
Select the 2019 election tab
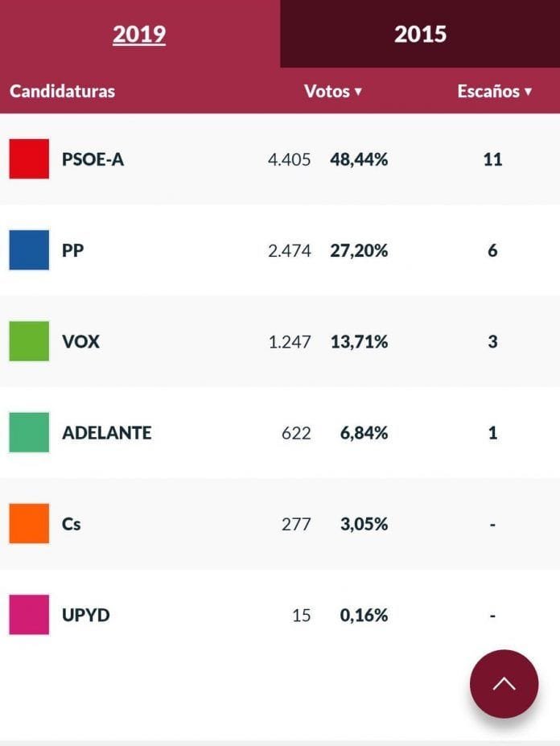[x=139, y=34]
